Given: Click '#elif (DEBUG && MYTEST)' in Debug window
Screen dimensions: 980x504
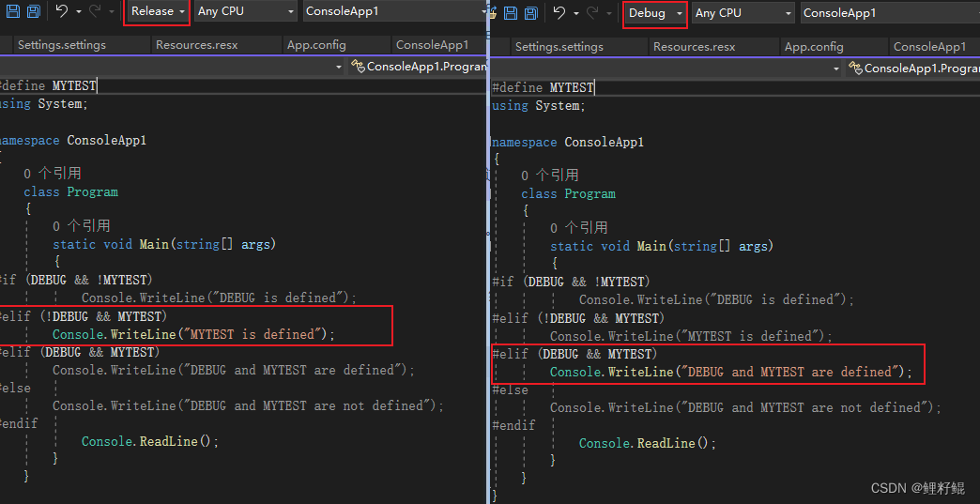Looking at the screenshot, I should [x=575, y=354].
